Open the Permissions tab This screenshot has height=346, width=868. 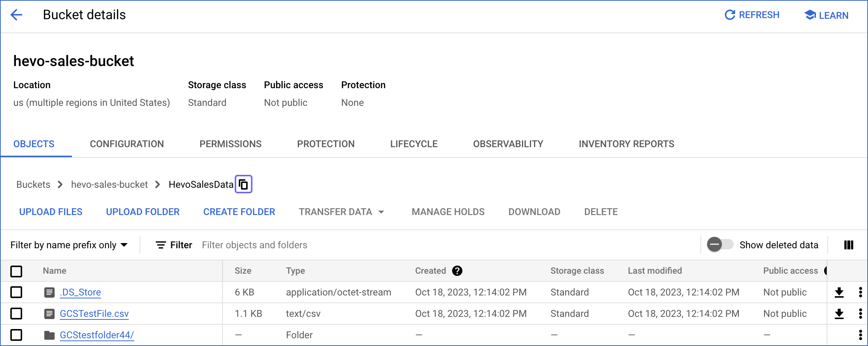[231, 144]
